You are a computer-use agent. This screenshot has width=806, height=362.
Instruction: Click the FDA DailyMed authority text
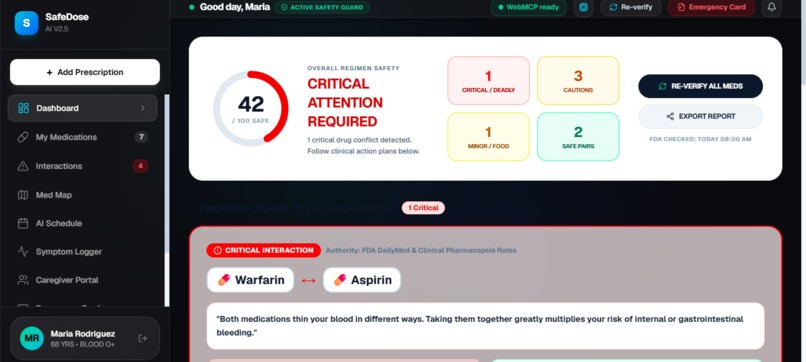pyautogui.click(x=421, y=250)
